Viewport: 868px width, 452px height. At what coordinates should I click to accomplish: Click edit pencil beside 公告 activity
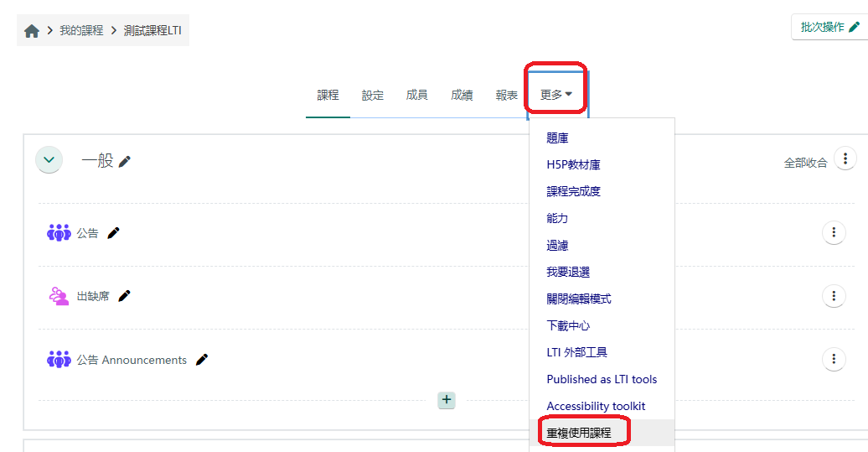pyautogui.click(x=113, y=233)
